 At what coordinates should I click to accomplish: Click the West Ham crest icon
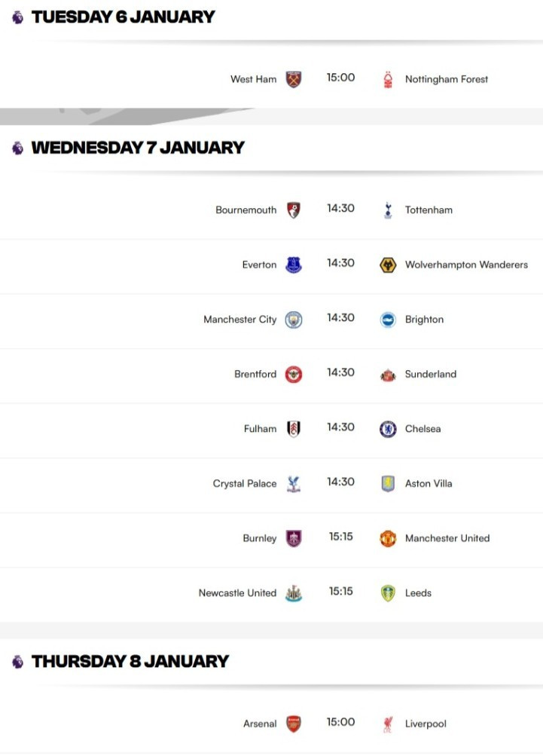pos(294,78)
